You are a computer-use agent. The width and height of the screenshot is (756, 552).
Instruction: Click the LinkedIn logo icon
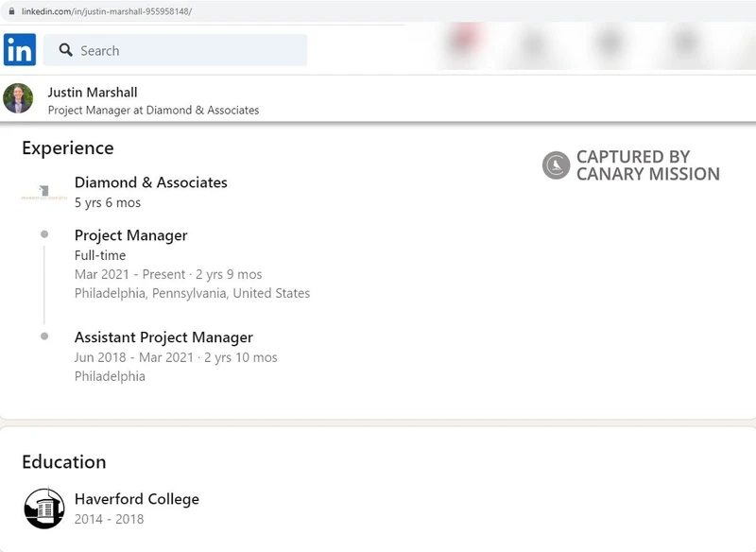(20, 50)
